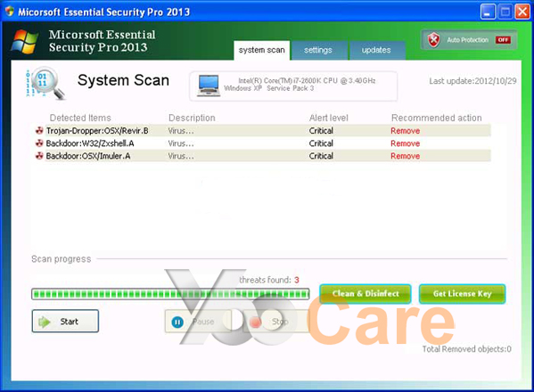Open the settings tab
This screenshot has height=392, width=534.
click(x=319, y=51)
